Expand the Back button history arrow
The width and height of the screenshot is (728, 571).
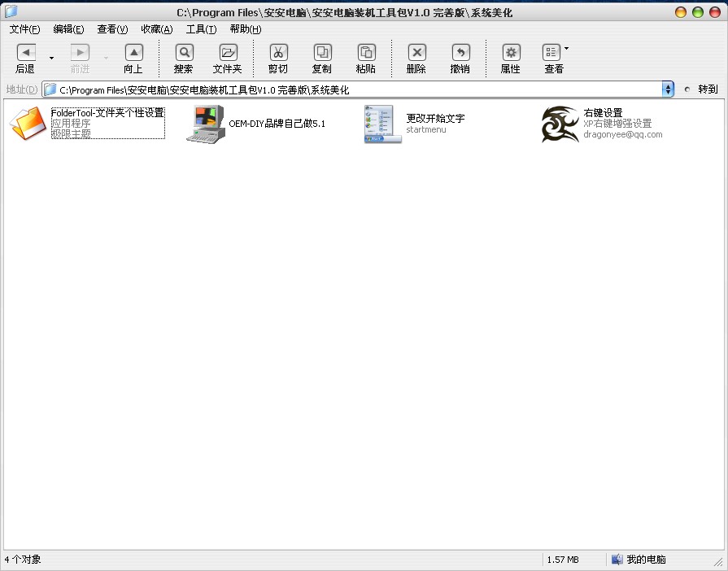[x=52, y=58]
